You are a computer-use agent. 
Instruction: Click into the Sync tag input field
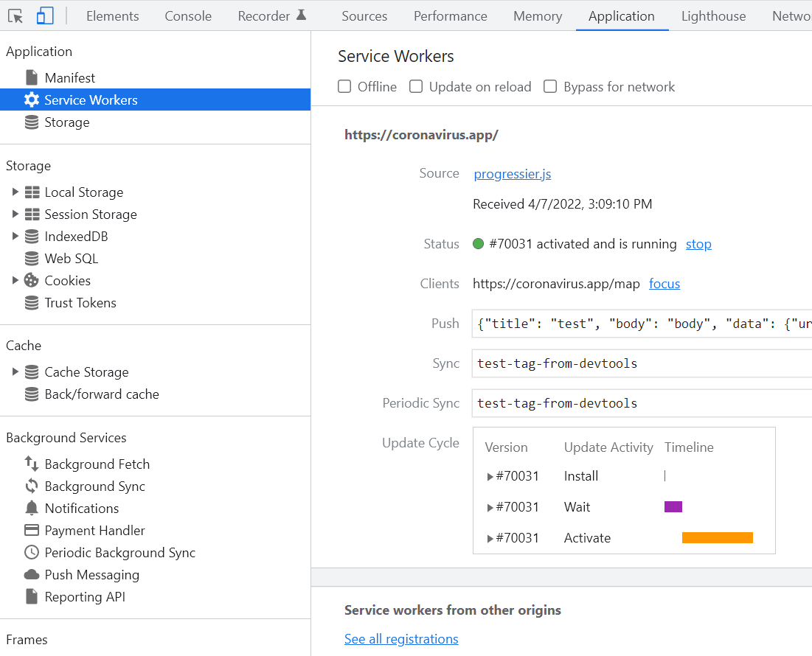point(642,363)
